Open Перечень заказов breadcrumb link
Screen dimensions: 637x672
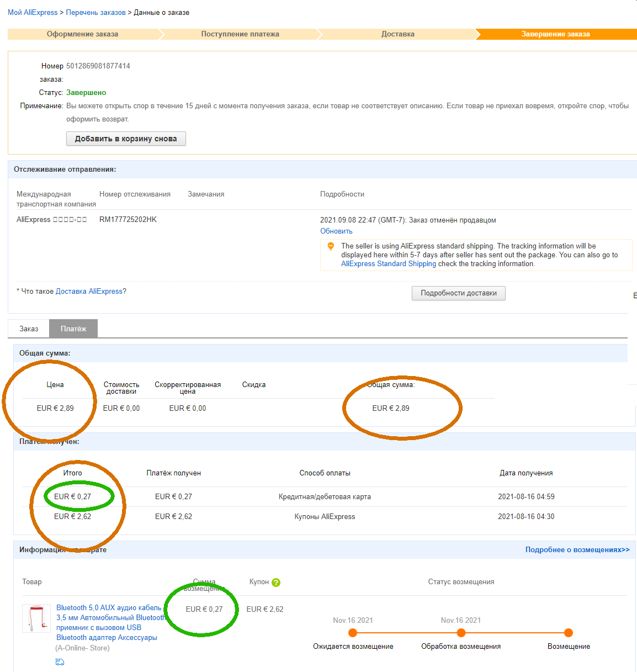[95, 12]
